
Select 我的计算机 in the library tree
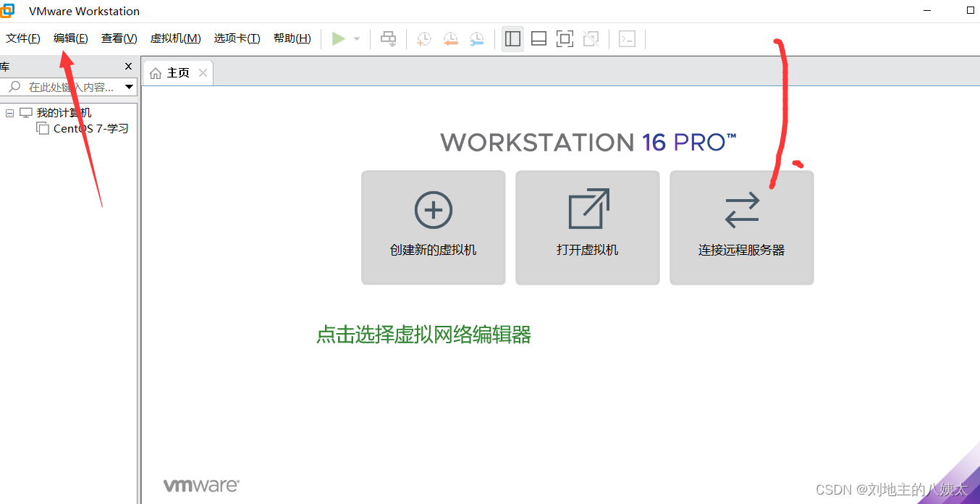click(x=64, y=113)
